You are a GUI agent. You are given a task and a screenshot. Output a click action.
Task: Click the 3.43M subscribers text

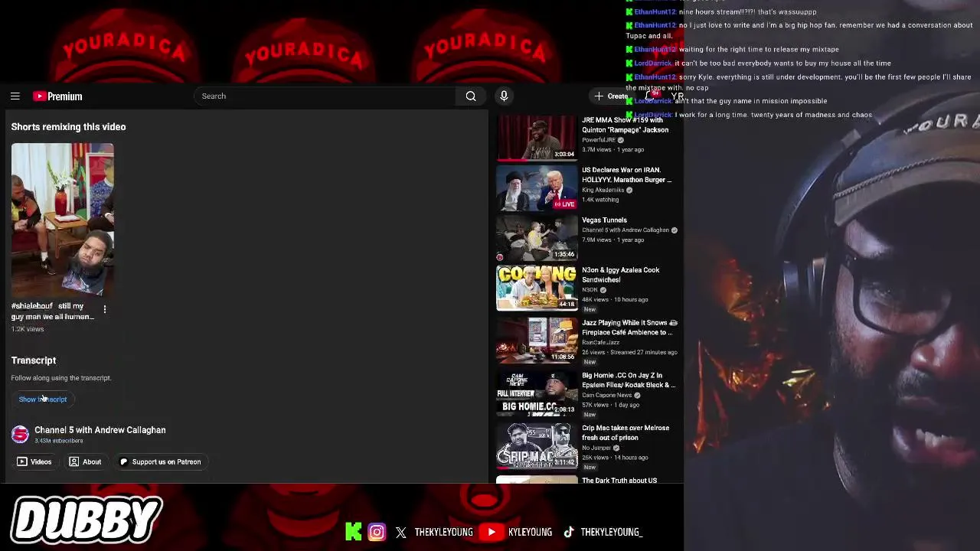click(59, 441)
